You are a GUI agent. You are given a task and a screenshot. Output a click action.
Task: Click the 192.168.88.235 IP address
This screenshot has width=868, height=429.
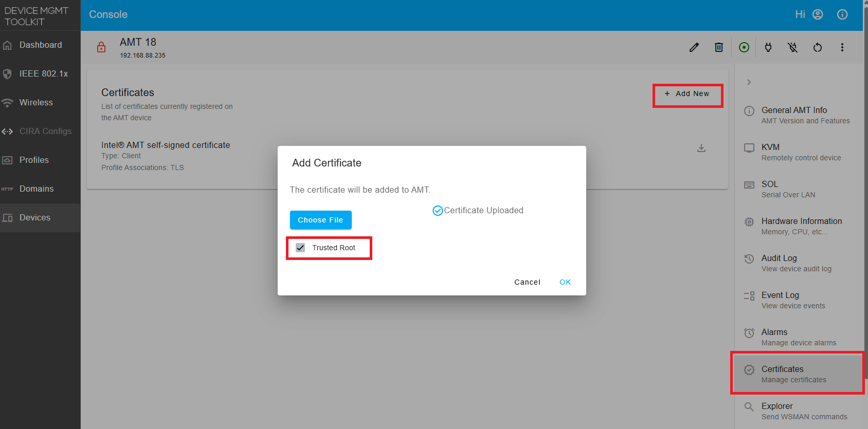[x=142, y=55]
